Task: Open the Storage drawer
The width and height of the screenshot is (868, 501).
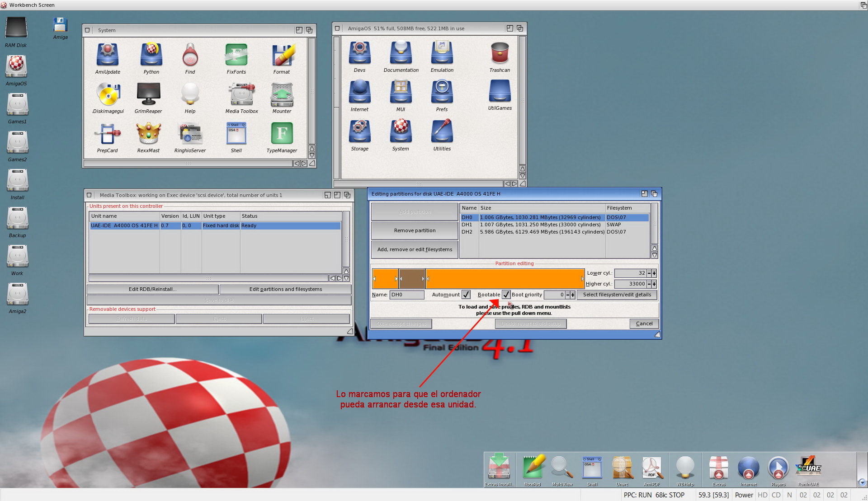Action: [x=359, y=131]
